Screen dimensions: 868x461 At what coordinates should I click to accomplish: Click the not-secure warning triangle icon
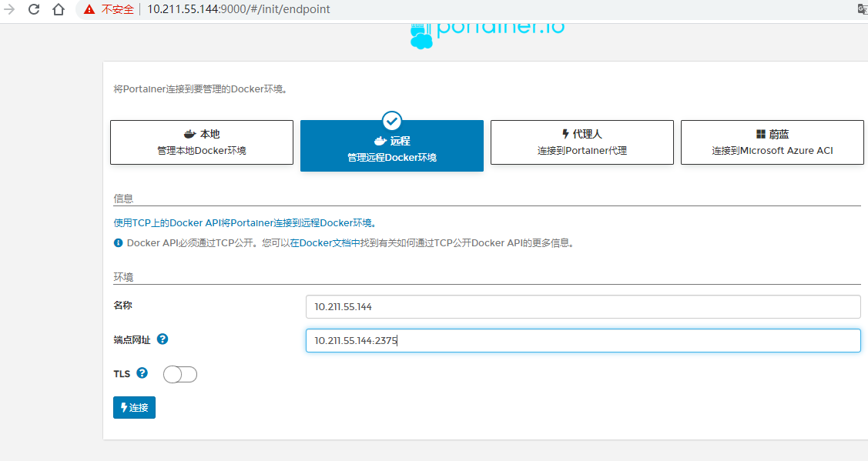pos(90,10)
